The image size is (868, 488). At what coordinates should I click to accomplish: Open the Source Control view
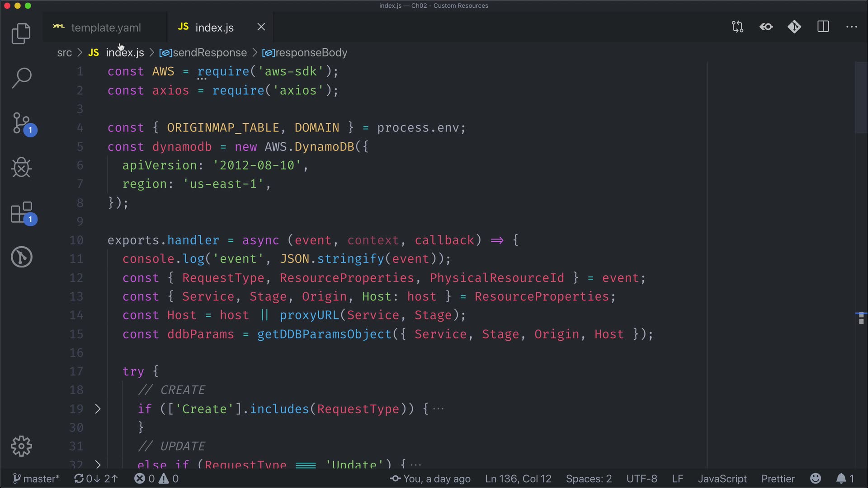point(21,123)
